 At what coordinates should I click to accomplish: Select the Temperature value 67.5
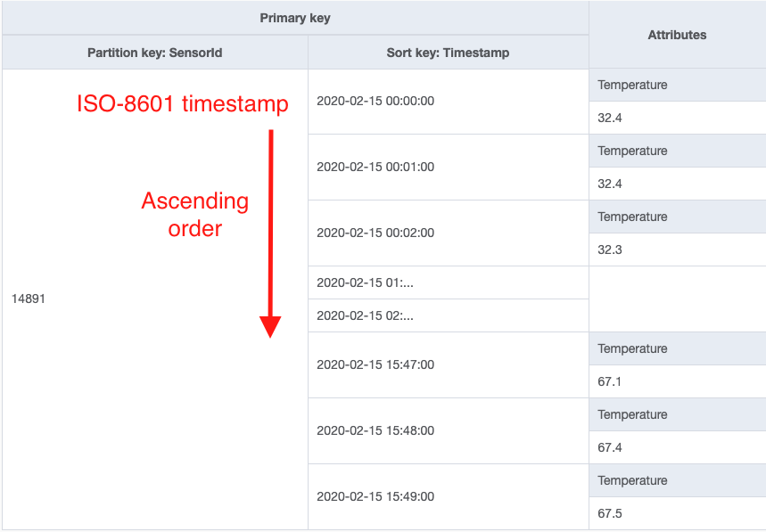pyautogui.click(x=610, y=513)
